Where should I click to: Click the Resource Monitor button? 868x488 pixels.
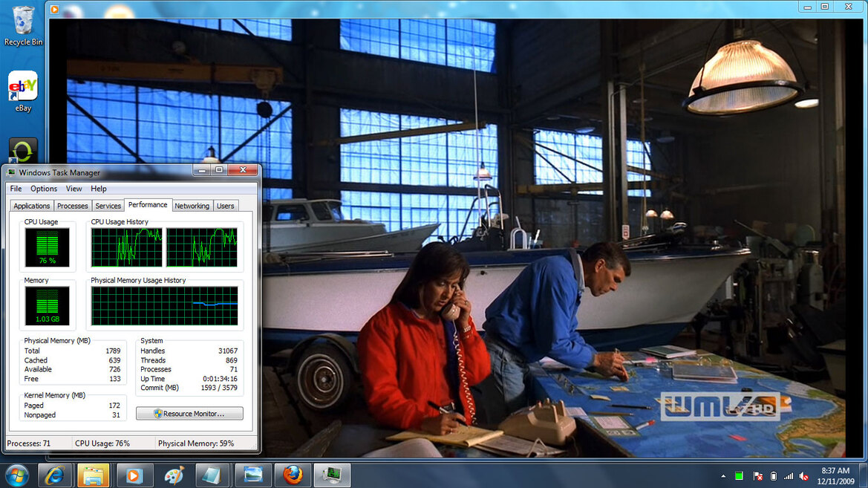pos(189,413)
